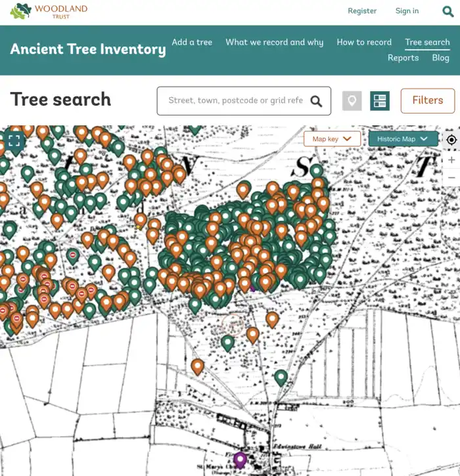Switch to list view icon

pyautogui.click(x=380, y=101)
